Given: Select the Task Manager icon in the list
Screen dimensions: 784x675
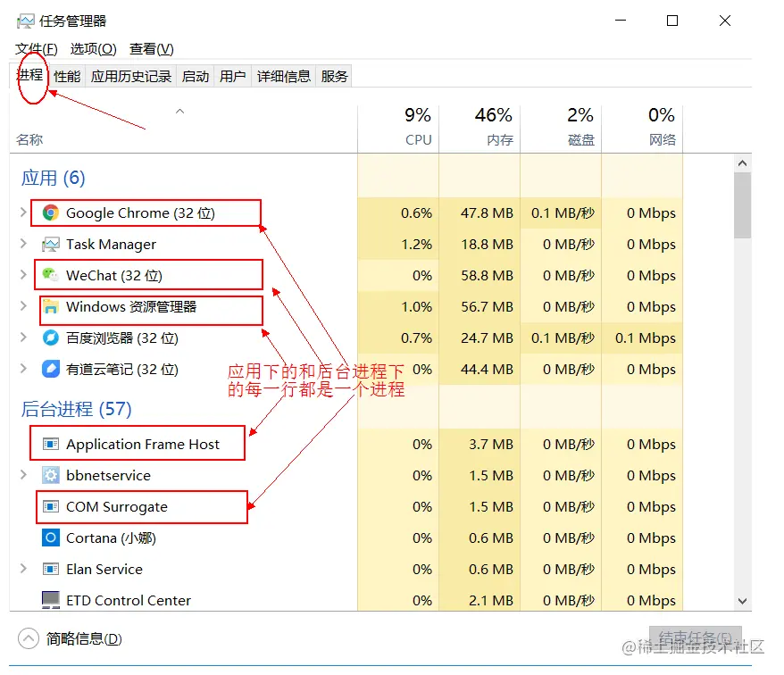Looking at the screenshot, I should point(52,244).
